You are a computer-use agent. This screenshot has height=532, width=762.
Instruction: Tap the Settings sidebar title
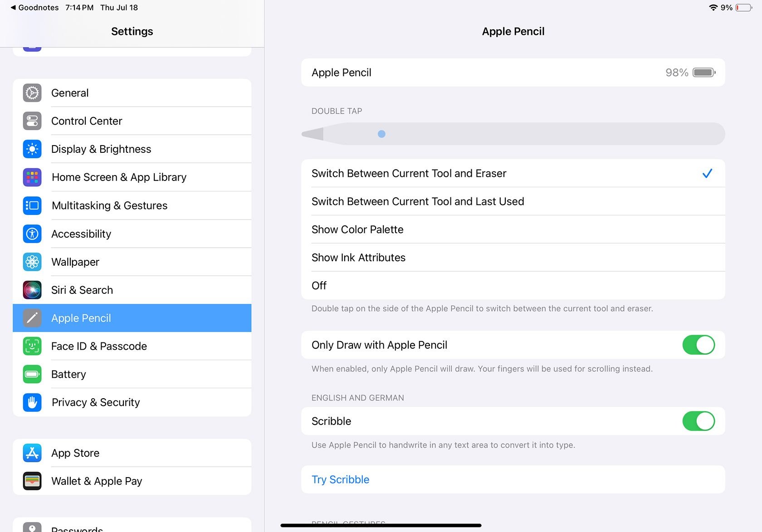pyautogui.click(x=132, y=31)
